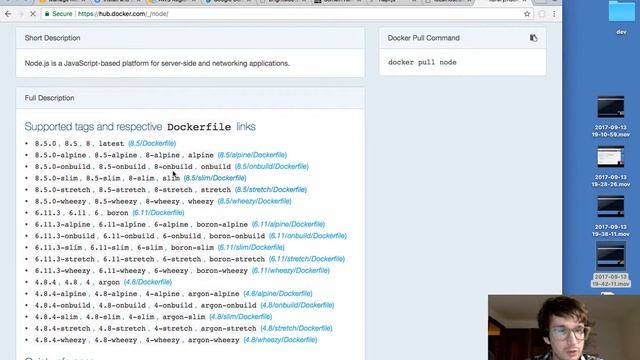Open the 4.8/onbuild/Dockerfile link
Viewport: 640px width, 360px height.
298,305
